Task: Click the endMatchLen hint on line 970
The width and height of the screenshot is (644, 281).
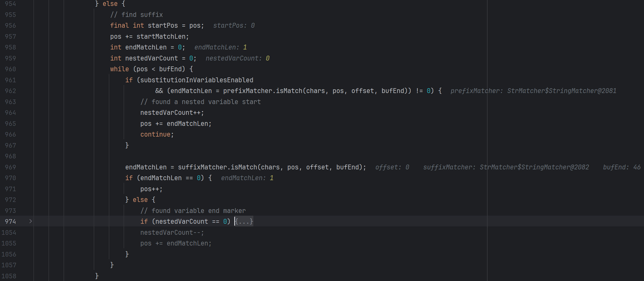Action: (x=247, y=178)
